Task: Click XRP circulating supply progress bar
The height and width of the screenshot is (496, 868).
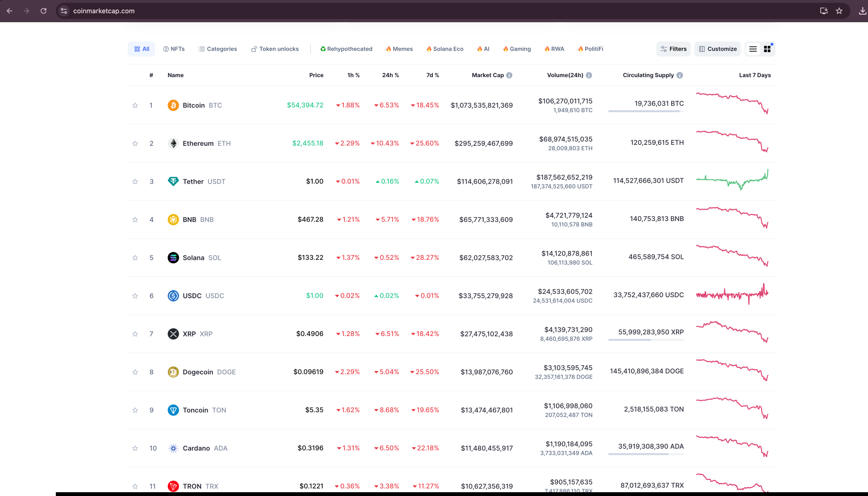Action: point(646,340)
